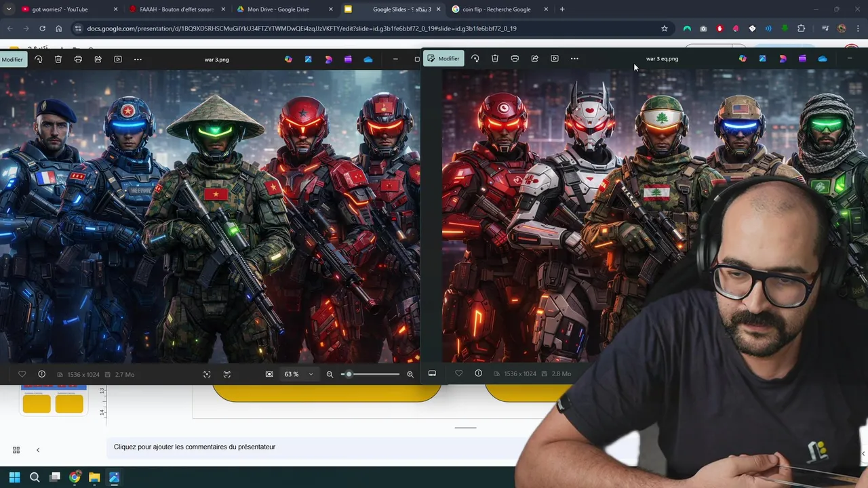Open OneDrive cloud icon in war 3.png window
This screenshot has width=868, height=488.
click(x=368, y=60)
